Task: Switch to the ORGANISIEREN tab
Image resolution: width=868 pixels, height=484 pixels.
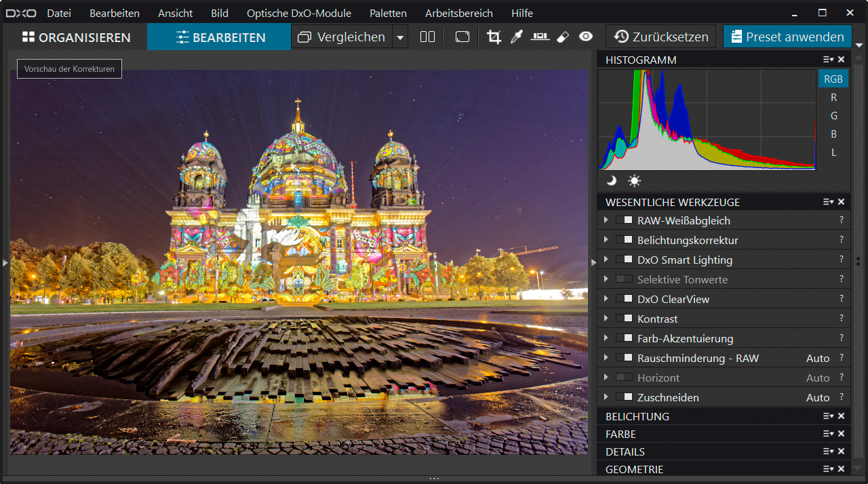Action: click(x=76, y=37)
